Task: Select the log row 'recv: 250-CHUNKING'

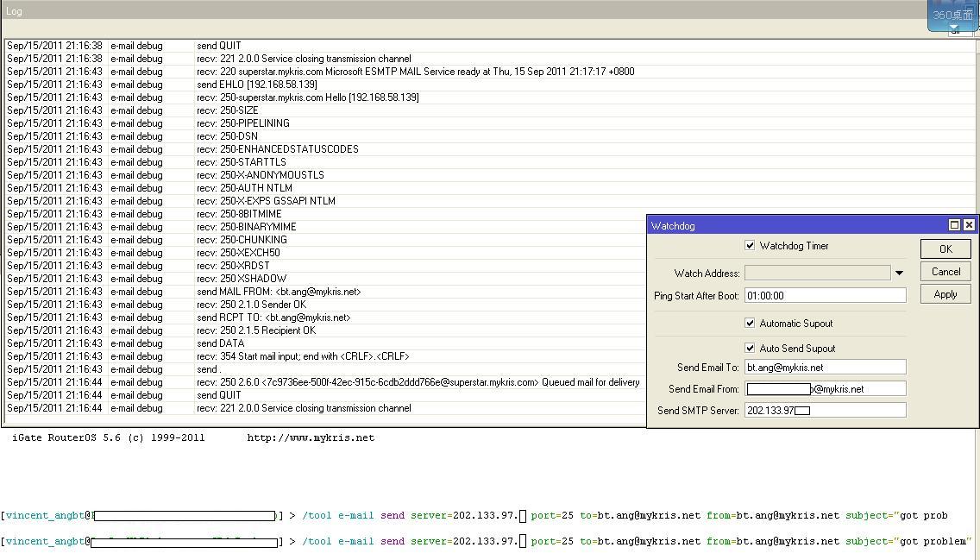Action: [325, 240]
